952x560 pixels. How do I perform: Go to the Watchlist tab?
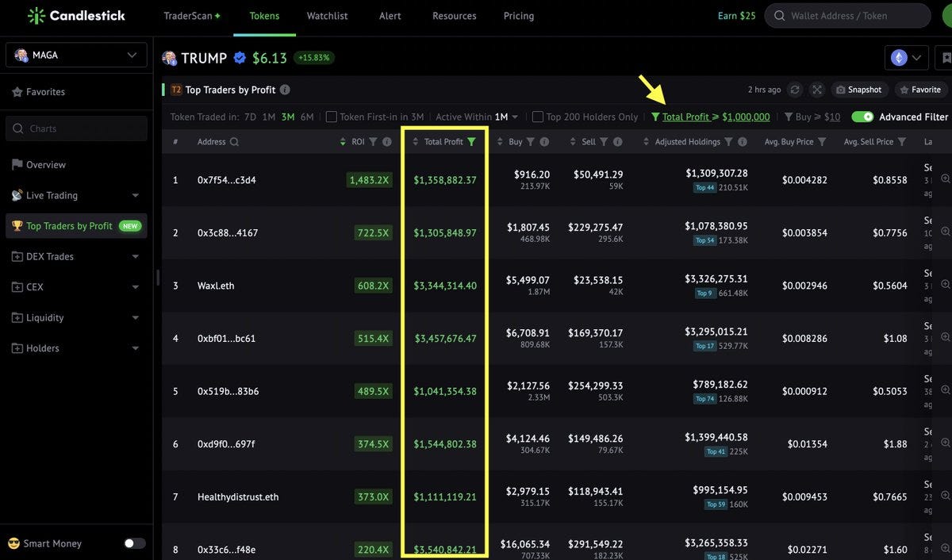[327, 16]
